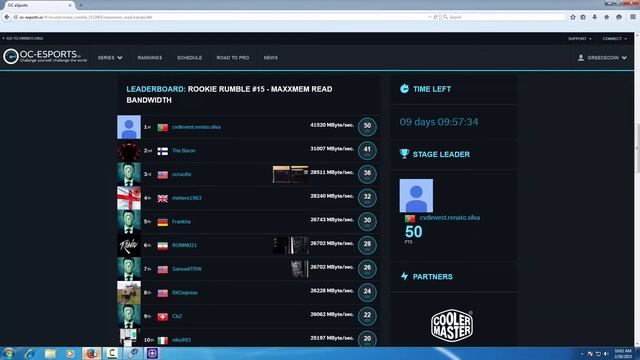
Task: Click the PARTNERS lightning icon
Action: pyautogui.click(x=404, y=276)
